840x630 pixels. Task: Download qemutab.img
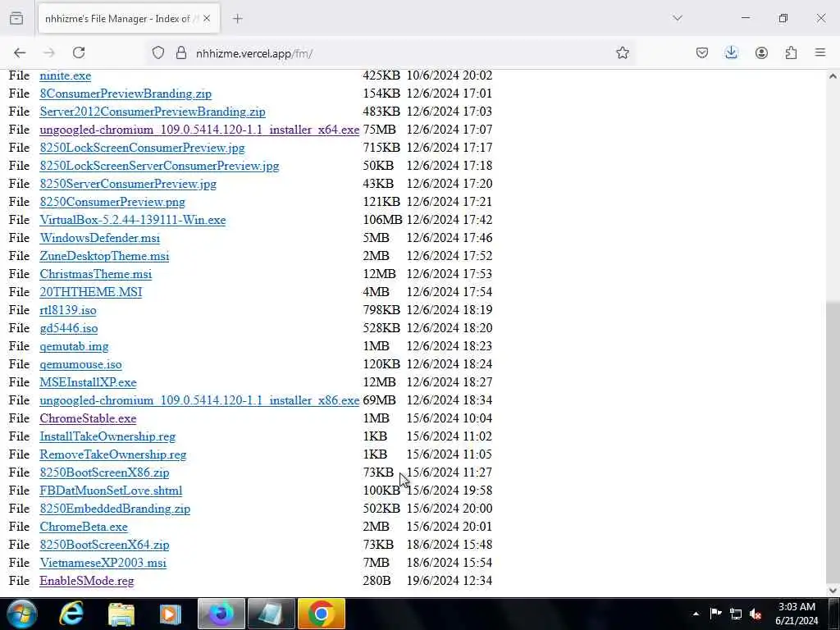(74, 346)
